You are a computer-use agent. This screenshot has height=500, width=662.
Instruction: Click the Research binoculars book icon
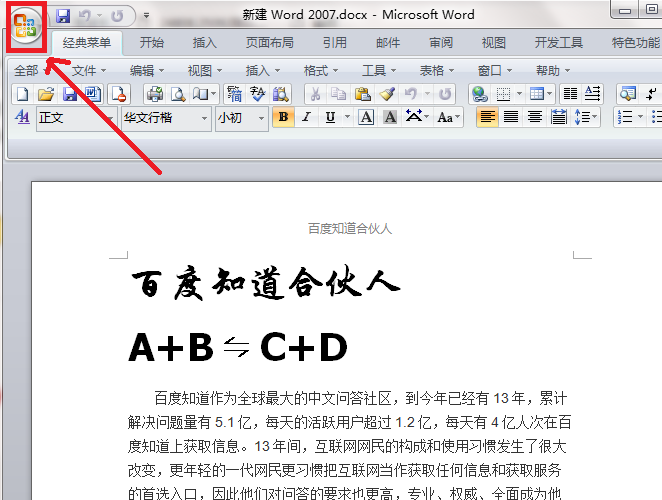(x=280, y=94)
